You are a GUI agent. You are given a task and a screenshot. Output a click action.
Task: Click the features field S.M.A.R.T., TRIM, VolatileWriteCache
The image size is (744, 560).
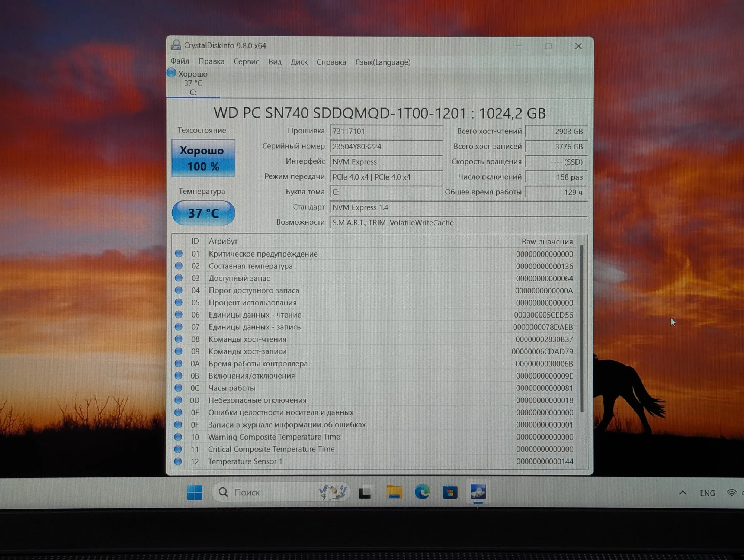[x=458, y=223]
